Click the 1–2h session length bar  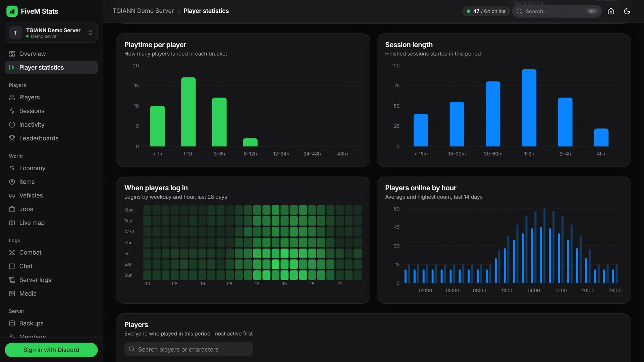pyautogui.click(x=529, y=108)
